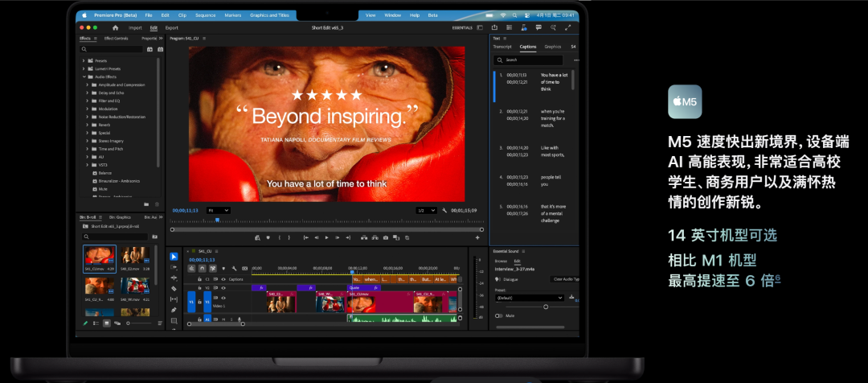Click the Export Frame camera icon
Viewport: 868px width, 383px height.
386,237
